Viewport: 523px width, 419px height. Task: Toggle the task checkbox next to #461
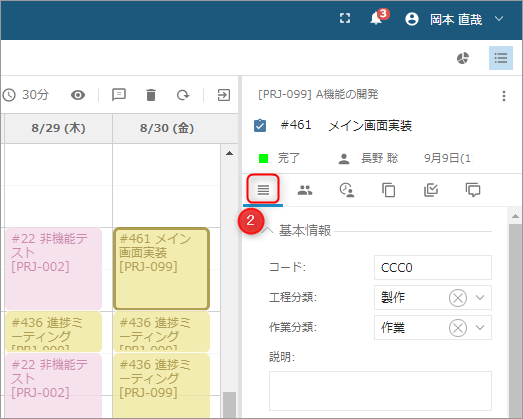click(260, 126)
